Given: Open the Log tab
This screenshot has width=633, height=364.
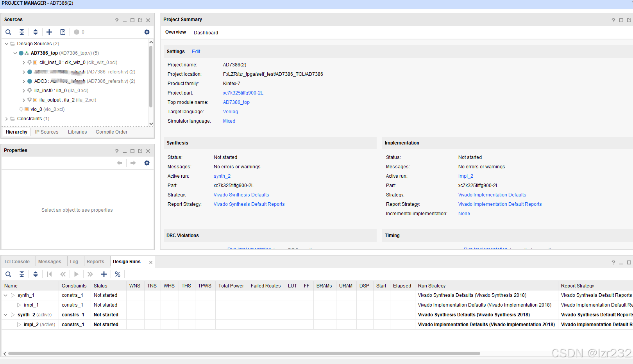Looking at the screenshot, I should (x=74, y=262).
